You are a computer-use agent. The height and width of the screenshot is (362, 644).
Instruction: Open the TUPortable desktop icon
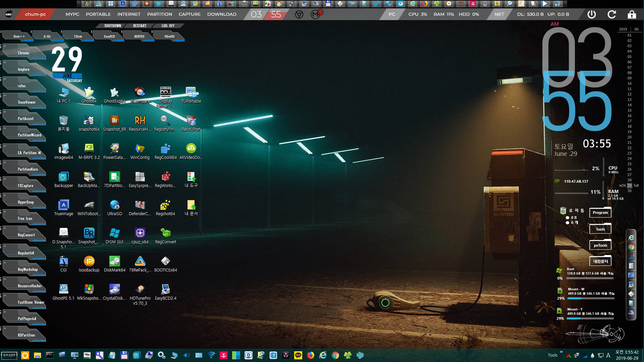(x=191, y=95)
